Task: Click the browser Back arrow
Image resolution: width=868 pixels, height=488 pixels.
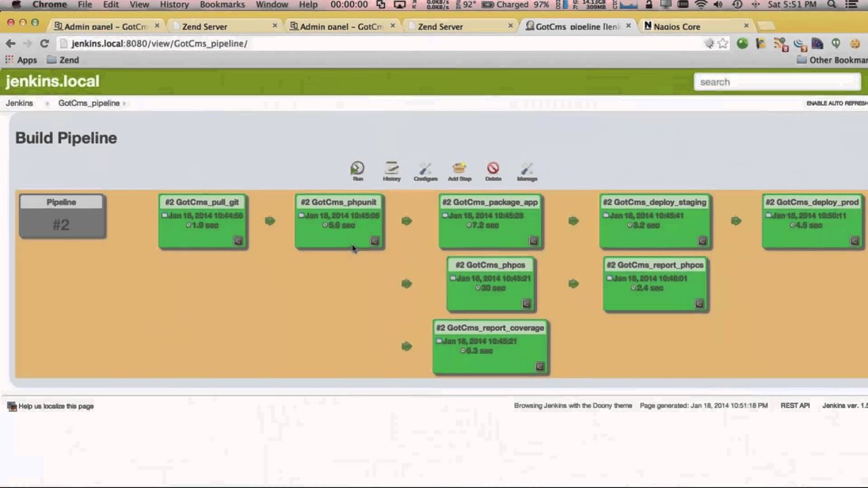Action: pyautogui.click(x=11, y=43)
